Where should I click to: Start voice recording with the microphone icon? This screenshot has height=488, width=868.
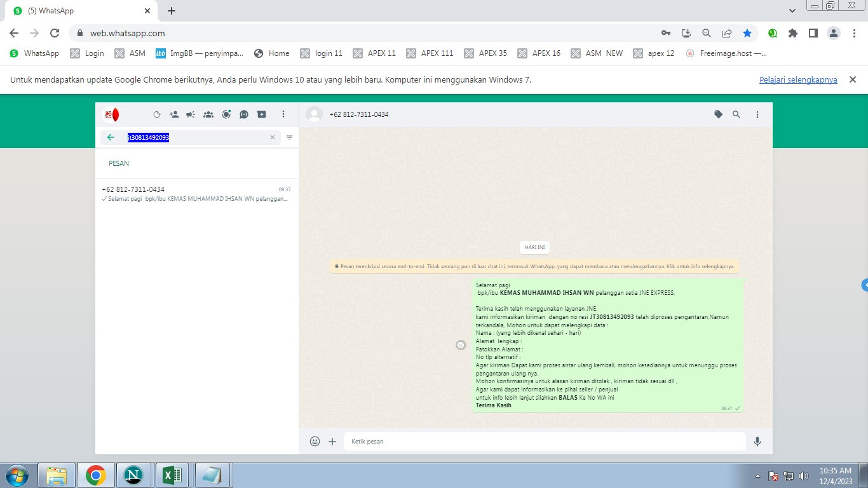click(x=757, y=441)
